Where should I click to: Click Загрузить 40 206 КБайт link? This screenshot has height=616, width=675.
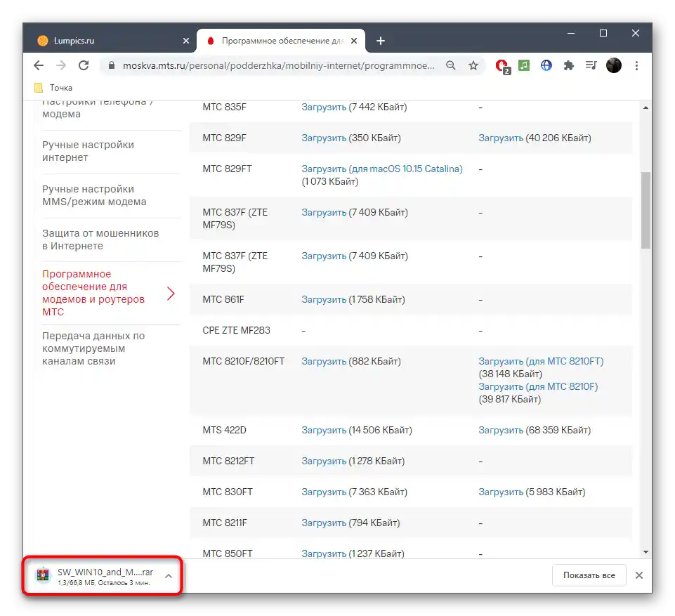pyautogui.click(x=501, y=138)
